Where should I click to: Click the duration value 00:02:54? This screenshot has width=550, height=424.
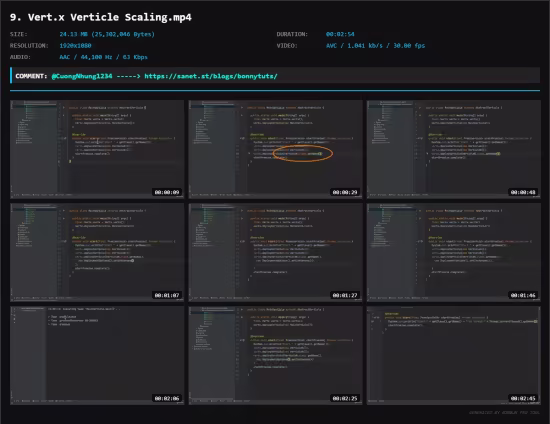(x=340, y=34)
